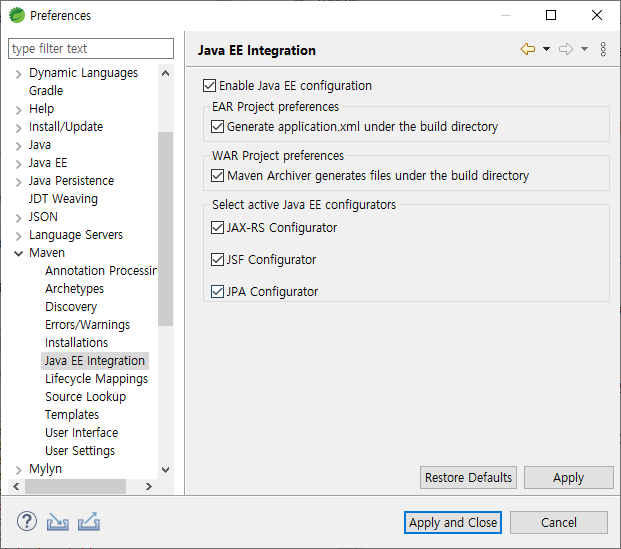Click the Cancel button
This screenshot has height=549, width=621.
(x=558, y=522)
